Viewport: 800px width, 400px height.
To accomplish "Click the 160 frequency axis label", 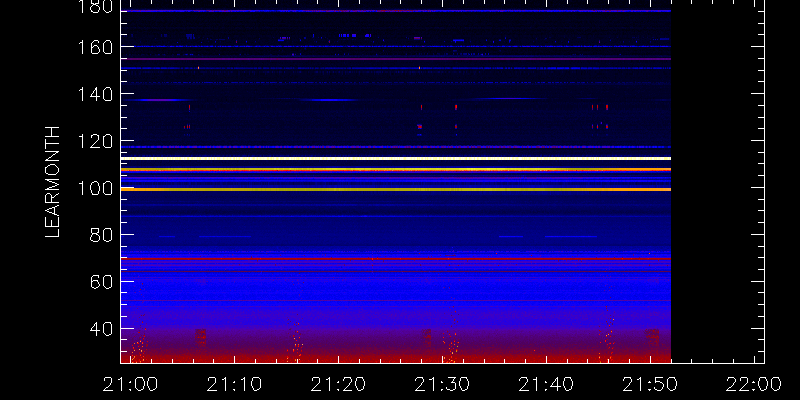I will click(x=95, y=47).
